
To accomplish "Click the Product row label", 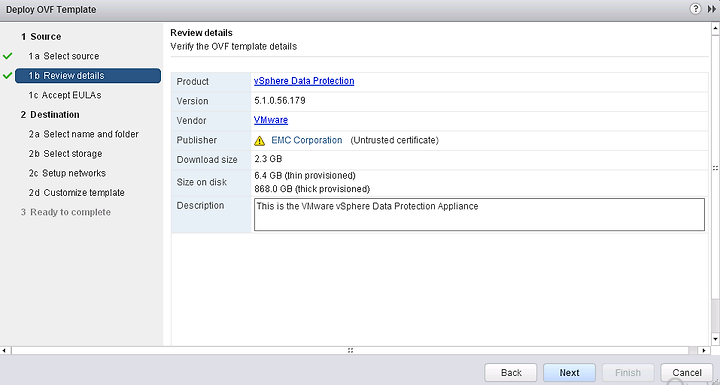I will pos(192,81).
